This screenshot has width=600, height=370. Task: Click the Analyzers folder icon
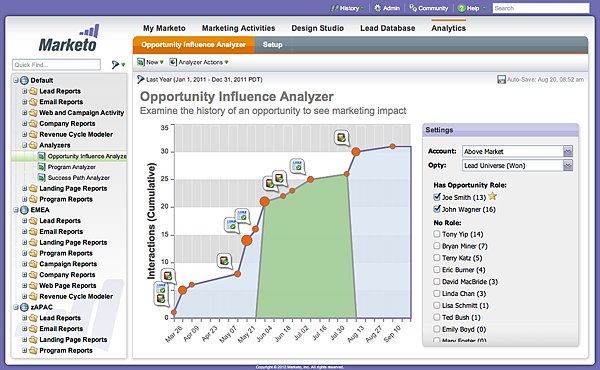click(33, 145)
